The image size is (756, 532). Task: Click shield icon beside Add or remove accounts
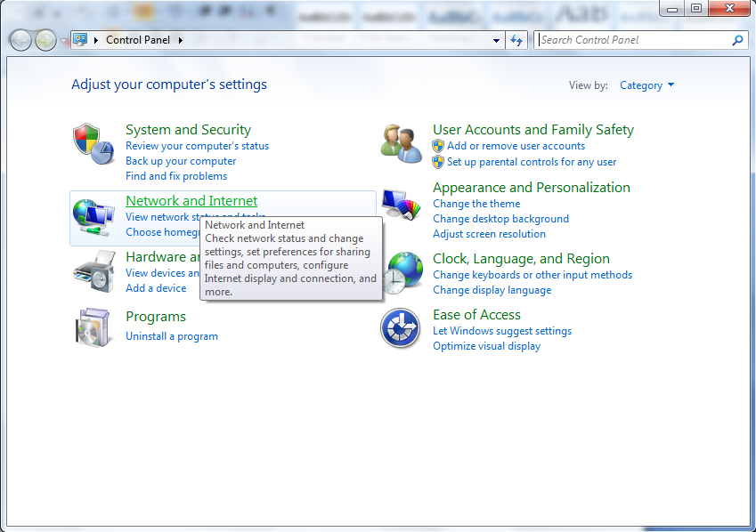(438, 146)
